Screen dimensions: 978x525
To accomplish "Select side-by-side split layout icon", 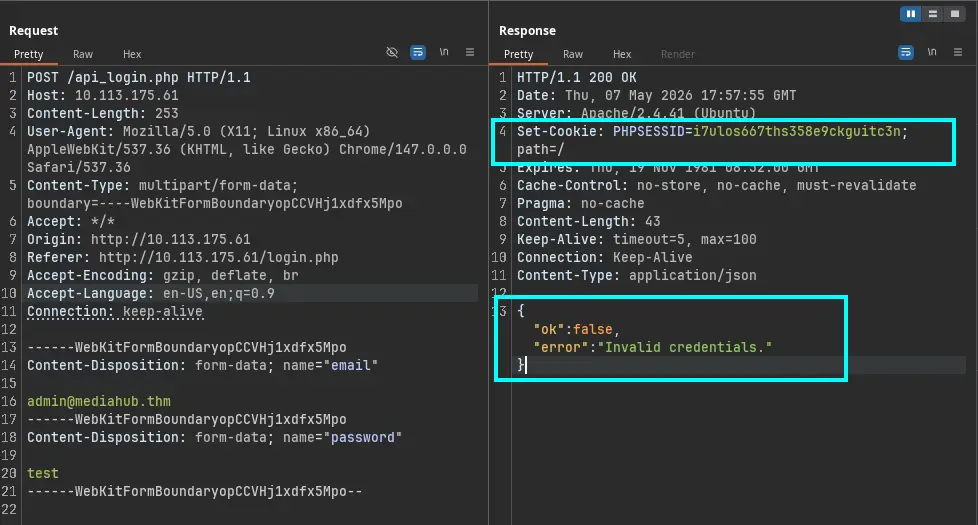I will pos(911,14).
